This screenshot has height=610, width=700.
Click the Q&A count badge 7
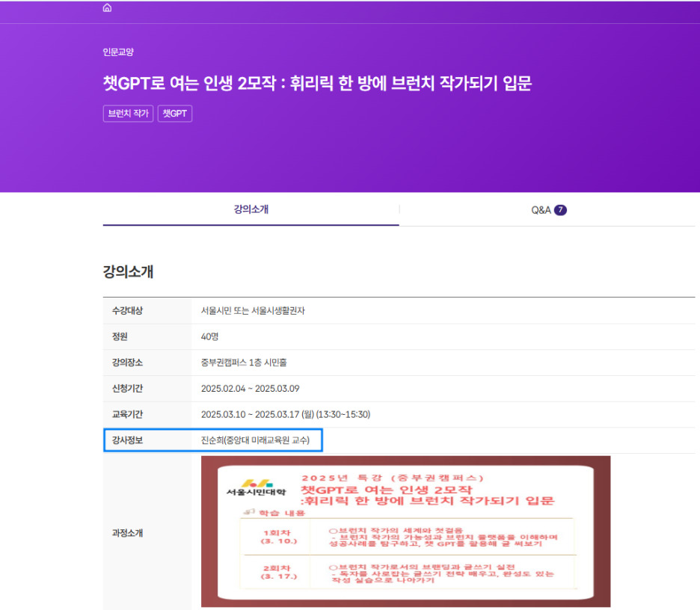coord(560,210)
